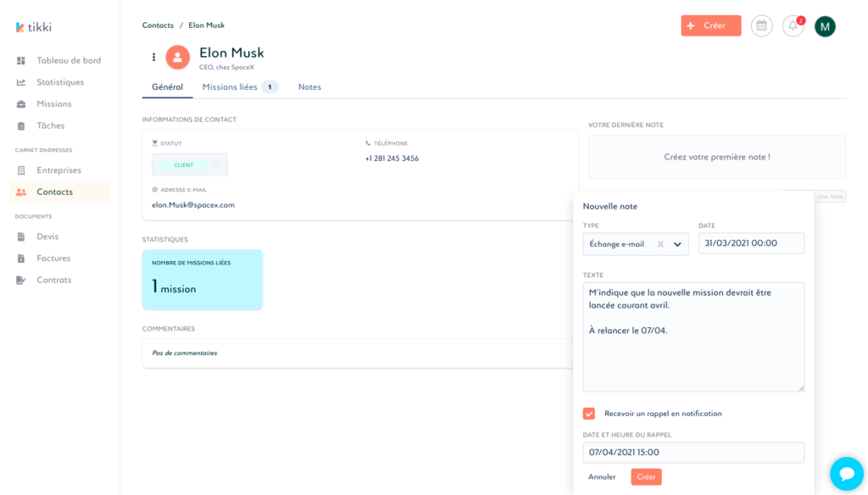
Task: Click the Pas de commentaires field
Action: [x=358, y=353]
